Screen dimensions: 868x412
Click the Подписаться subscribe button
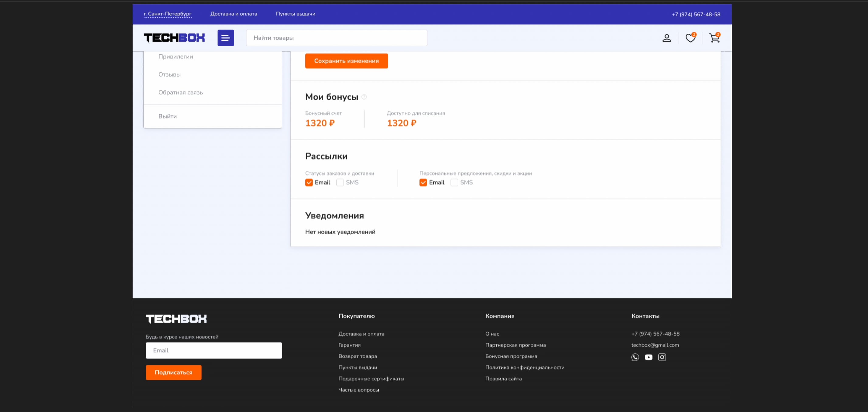pyautogui.click(x=173, y=372)
